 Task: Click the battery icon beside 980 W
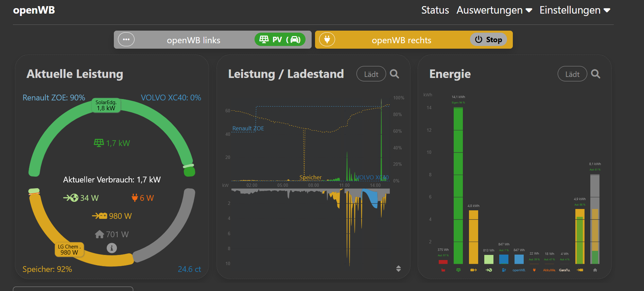[x=100, y=216]
